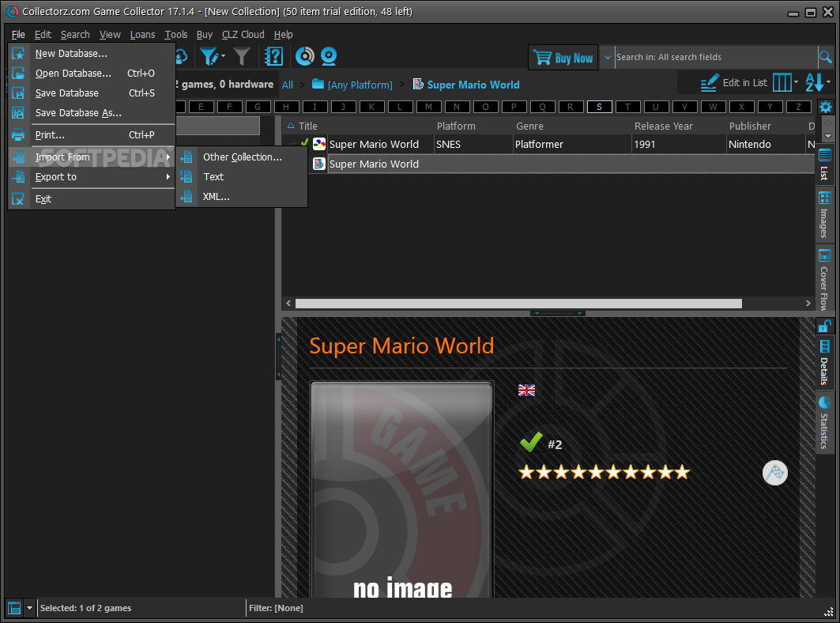Screen dimensions: 840x623
Task: Open the Edit menu
Action: point(43,35)
